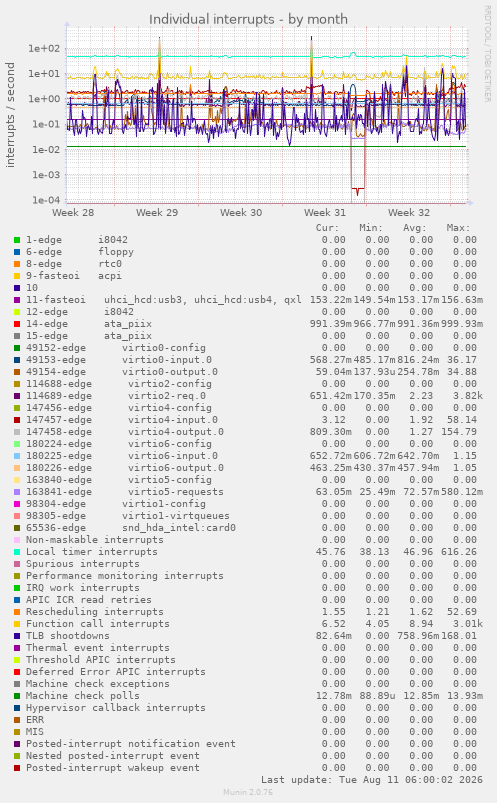
Task: Click the cyan swatch for Local timer interrupts
Action: coord(17,552)
